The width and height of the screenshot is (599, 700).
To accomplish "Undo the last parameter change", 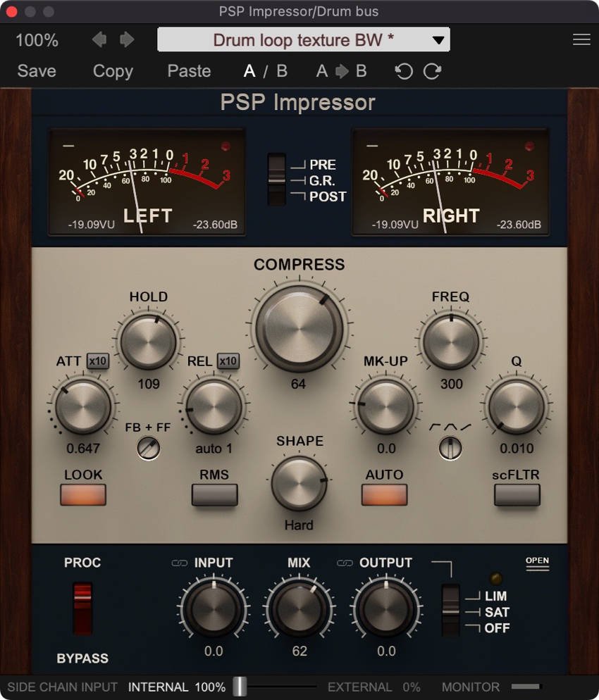I will 404,71.
